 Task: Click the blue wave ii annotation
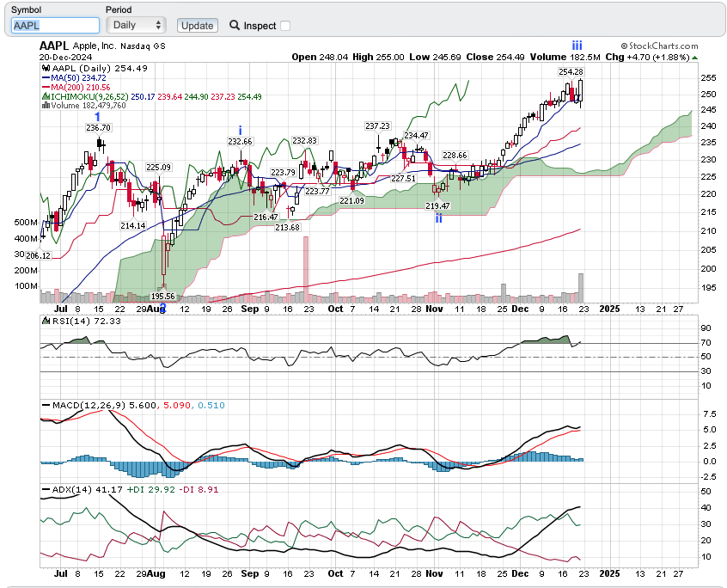click(438, 218)
